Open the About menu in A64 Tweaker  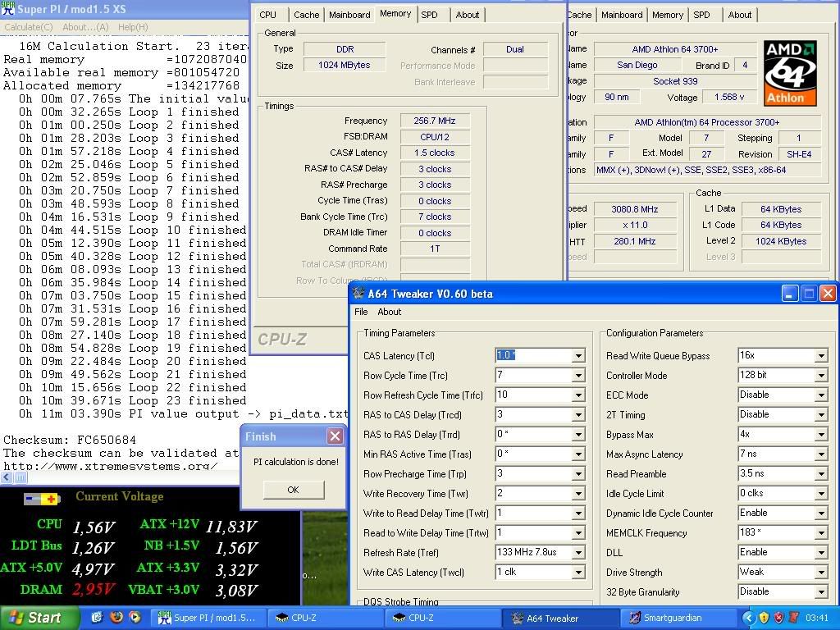389,312
